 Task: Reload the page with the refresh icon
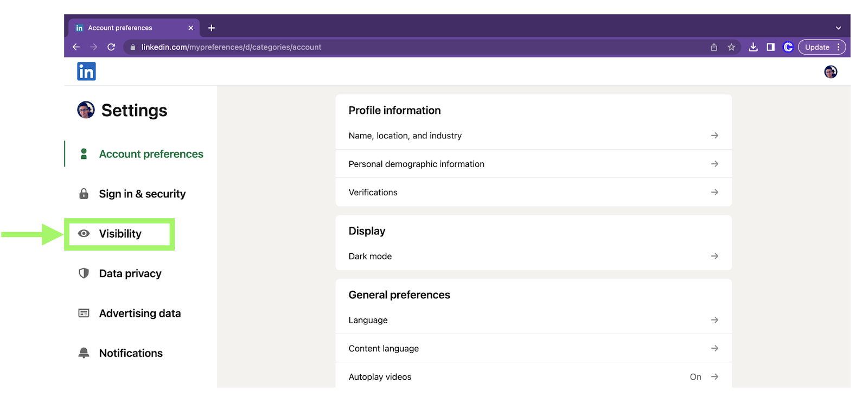click(111, 47)
